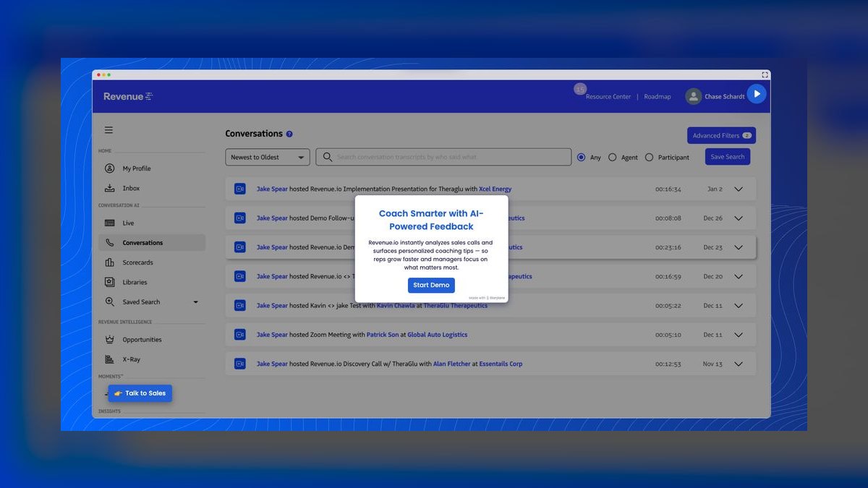
Task: Expand the Saved Search dropdown arrow
Action: [195, 302]
